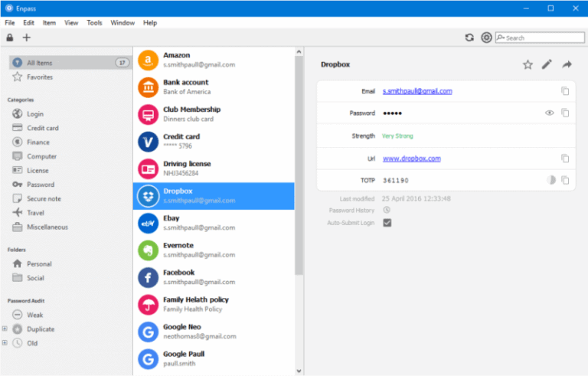588x376 pixels.
Task: Copy the Password field value
Action: (x=565, y=113)
